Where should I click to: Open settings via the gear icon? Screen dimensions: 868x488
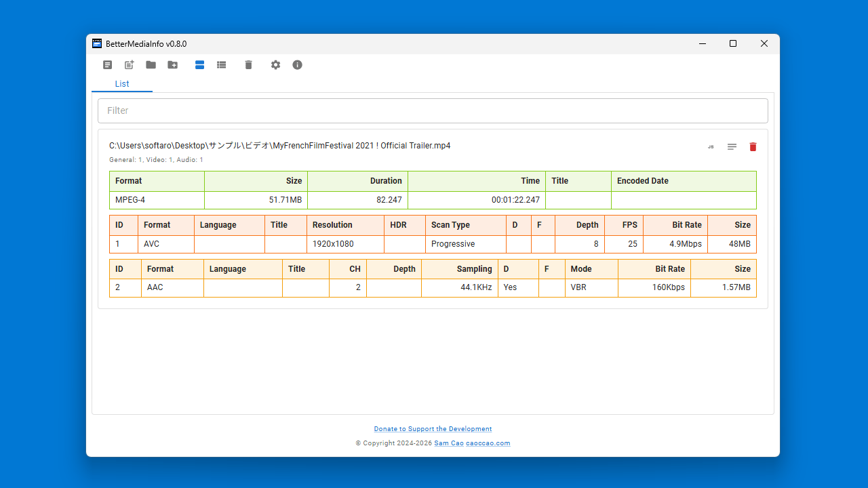(x=275, y=65)
